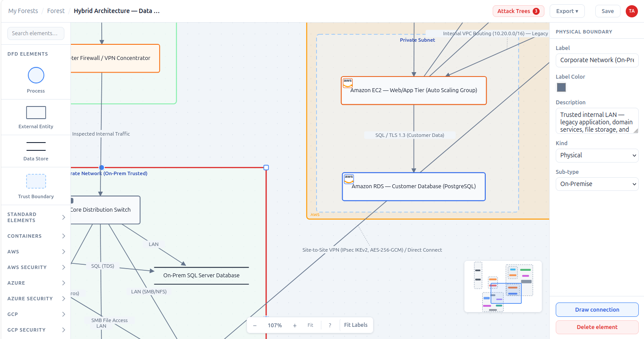644x339 pixels.
Task: Open the Kind dropdown
Action: (597, 155)
